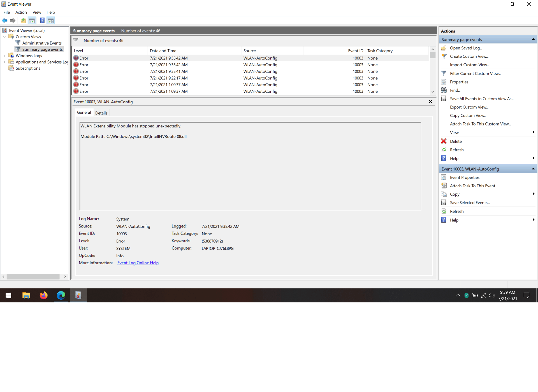The image size is (538, 392).
Task: Open Firefox from the taskbar
Action: tap(44, 295)
